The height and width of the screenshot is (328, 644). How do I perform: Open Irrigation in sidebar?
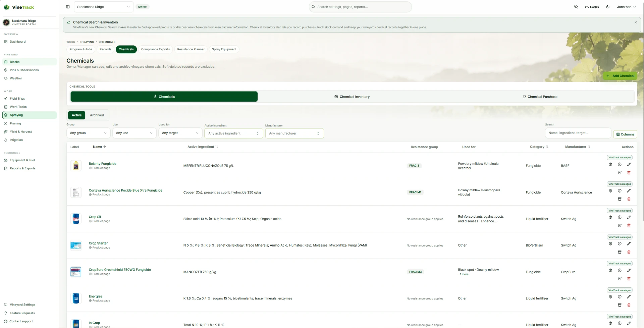pyautogui.click(x=30, y=140)
